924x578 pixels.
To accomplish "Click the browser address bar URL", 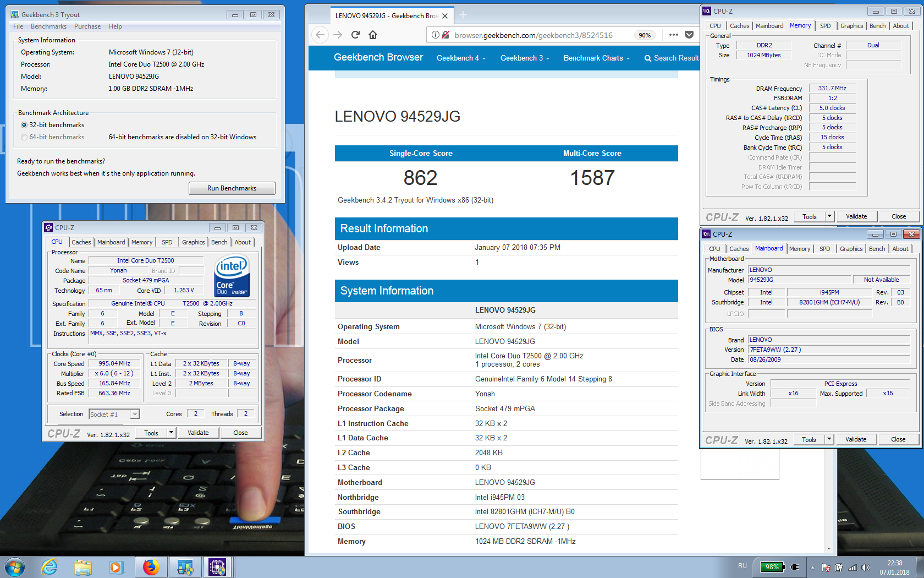I will [533, 35].
